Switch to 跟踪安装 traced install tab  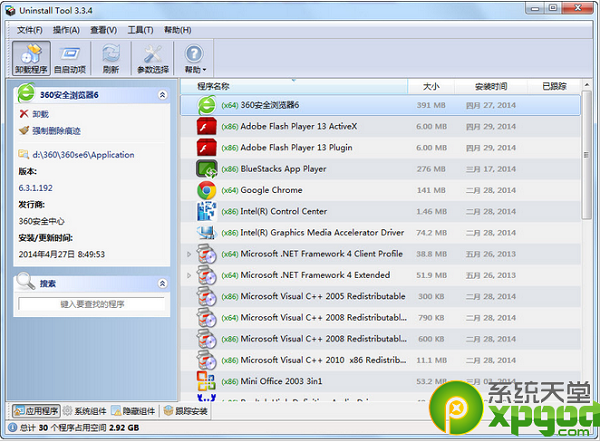[186, 411]
